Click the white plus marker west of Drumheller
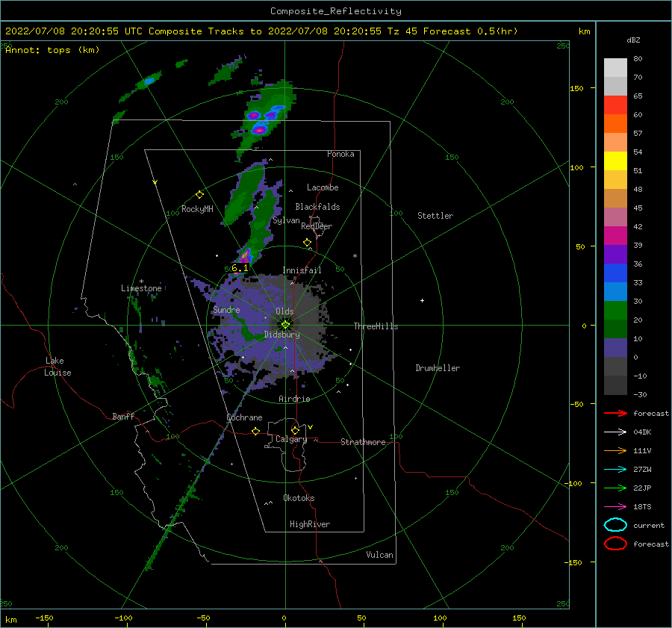 (x=422, y=300)
